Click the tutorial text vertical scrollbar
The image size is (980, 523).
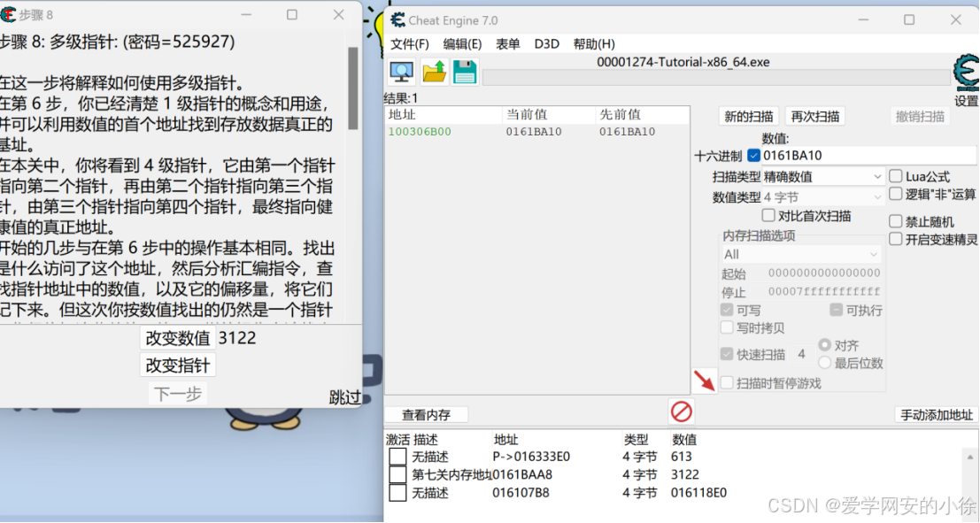352,88
